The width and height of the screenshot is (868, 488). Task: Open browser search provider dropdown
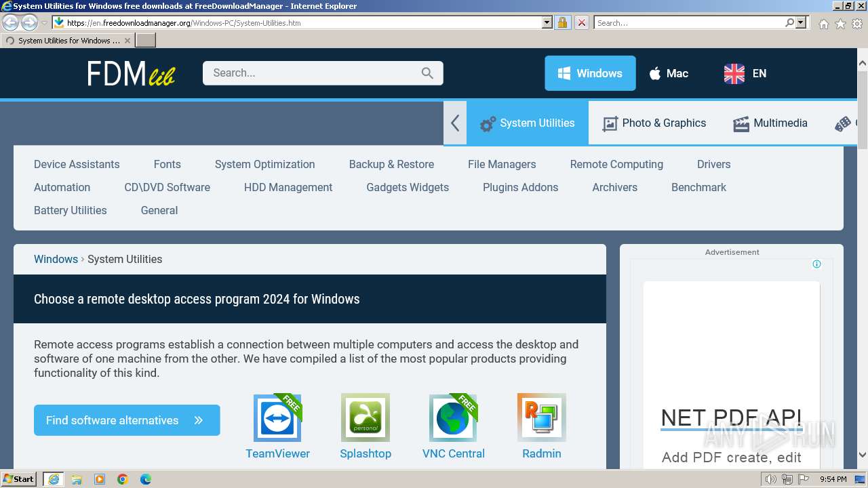(x=801, y=22)
